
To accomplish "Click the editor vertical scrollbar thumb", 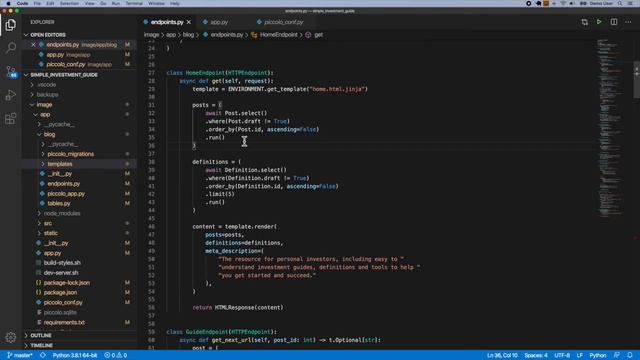I will tap(636, 80).
